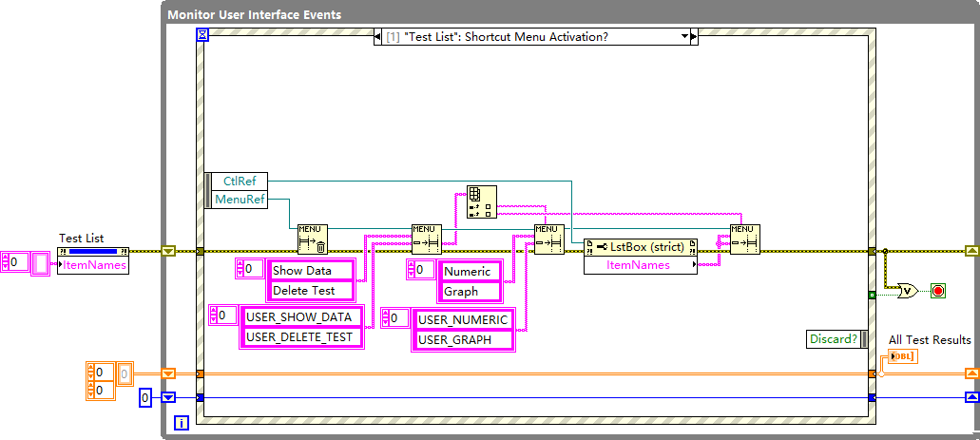Click the All Test Results DBL indicator
This screenshot has width=980, height=440.
903,356
